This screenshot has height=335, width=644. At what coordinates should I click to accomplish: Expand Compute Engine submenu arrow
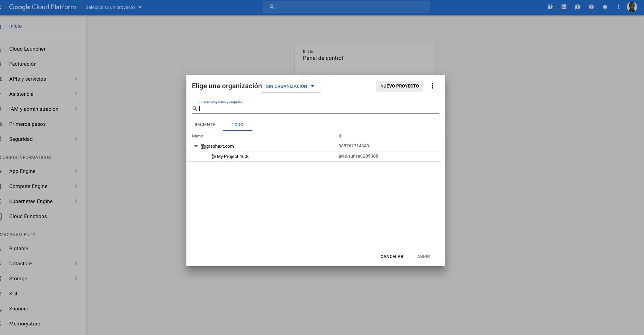(x=76, y=186)
